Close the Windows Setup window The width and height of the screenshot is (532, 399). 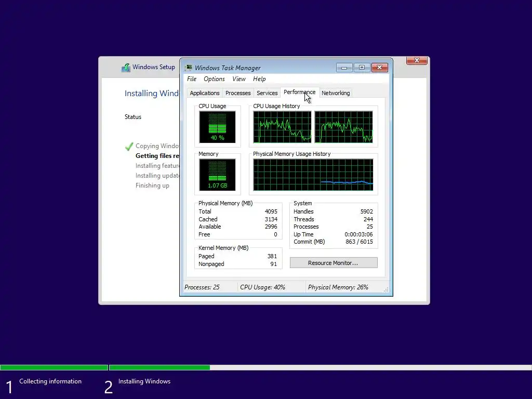click(417, 60)
